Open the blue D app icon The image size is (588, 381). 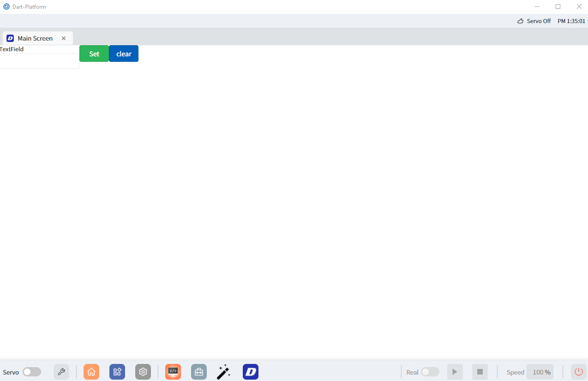[251, 372]
